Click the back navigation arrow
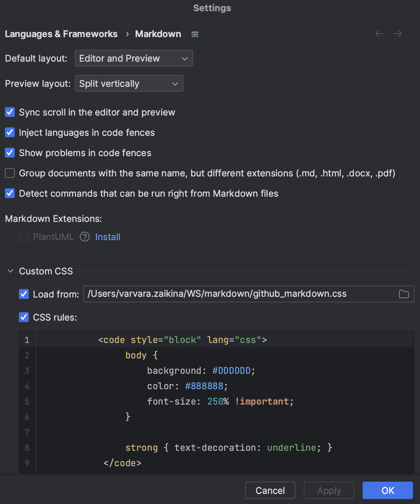Screen dimensions: 420x504 379,34
